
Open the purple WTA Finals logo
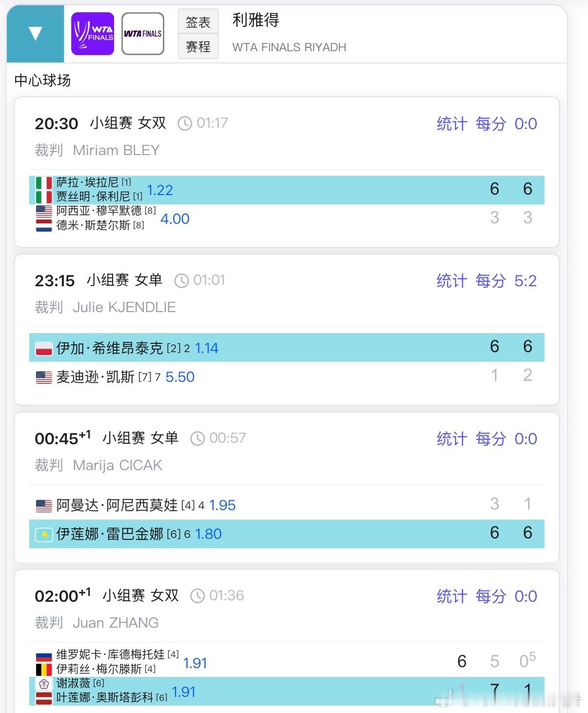[93, 34]
